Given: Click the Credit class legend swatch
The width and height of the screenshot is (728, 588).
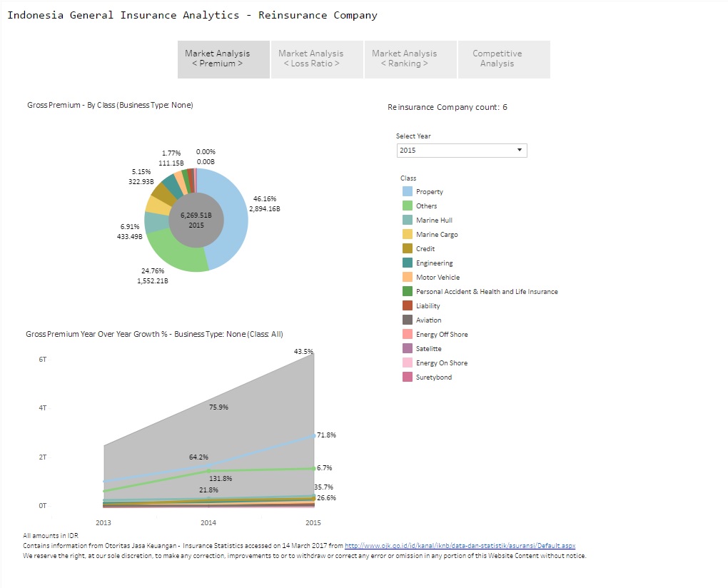Looking at the screenshot, I should pos(408,248).
